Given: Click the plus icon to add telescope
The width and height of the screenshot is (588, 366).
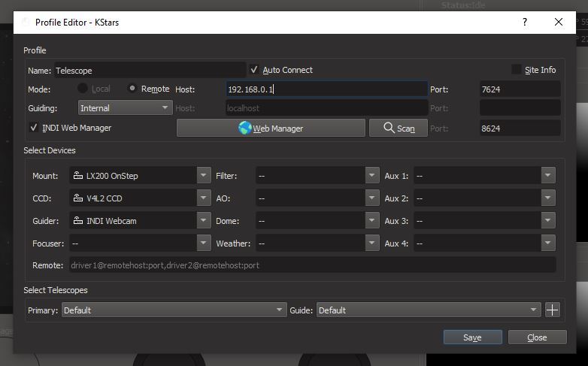Looking at the screenshot, I should (552, 310).
